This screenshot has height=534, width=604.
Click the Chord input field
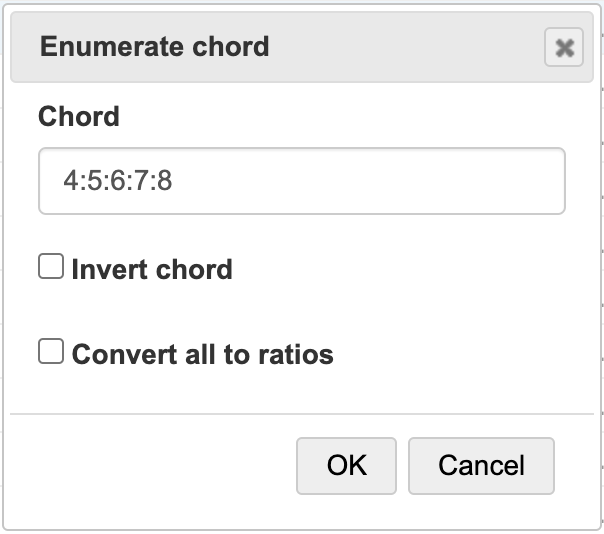pyautogui.click(x=301, y=181)
